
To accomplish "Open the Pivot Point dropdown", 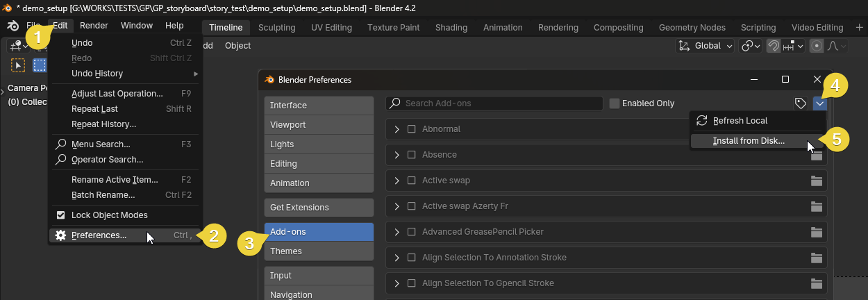I will coord(750,46).
